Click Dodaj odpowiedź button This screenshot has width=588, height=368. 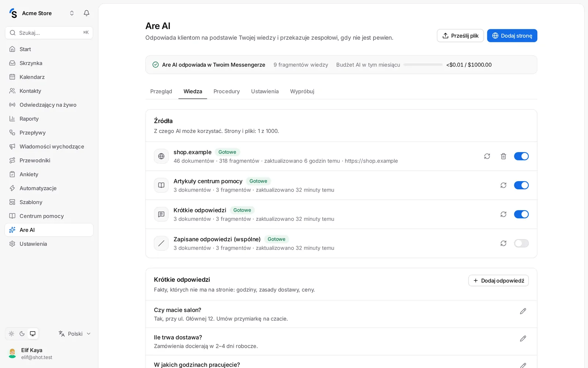(498, 280)
